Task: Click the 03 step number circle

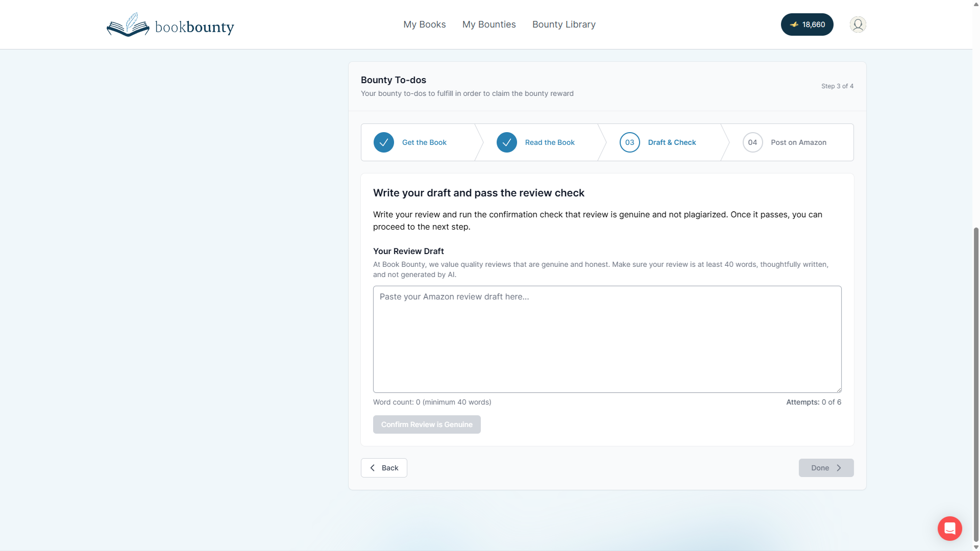Action: pos(630,142)
